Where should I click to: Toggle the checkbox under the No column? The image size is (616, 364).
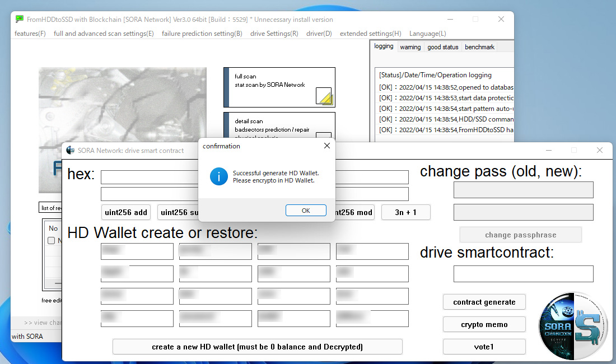click(51, 240)
